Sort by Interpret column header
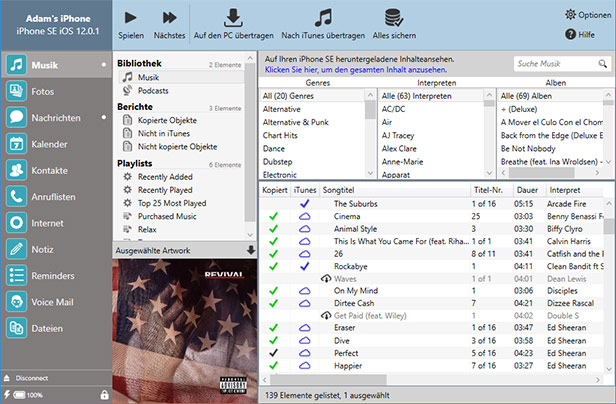 coord(575,190)
